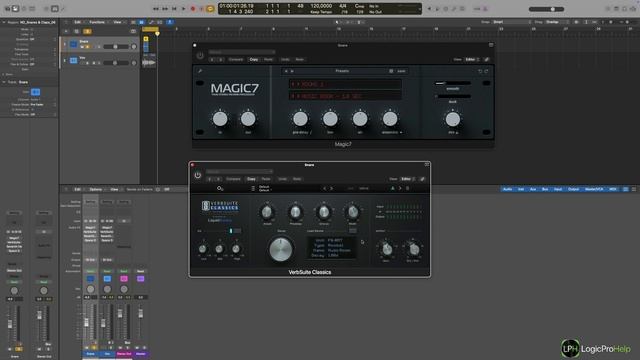
Task: Click Copy in the VerbSuite Classics header
Action: (x=251, y=179)
